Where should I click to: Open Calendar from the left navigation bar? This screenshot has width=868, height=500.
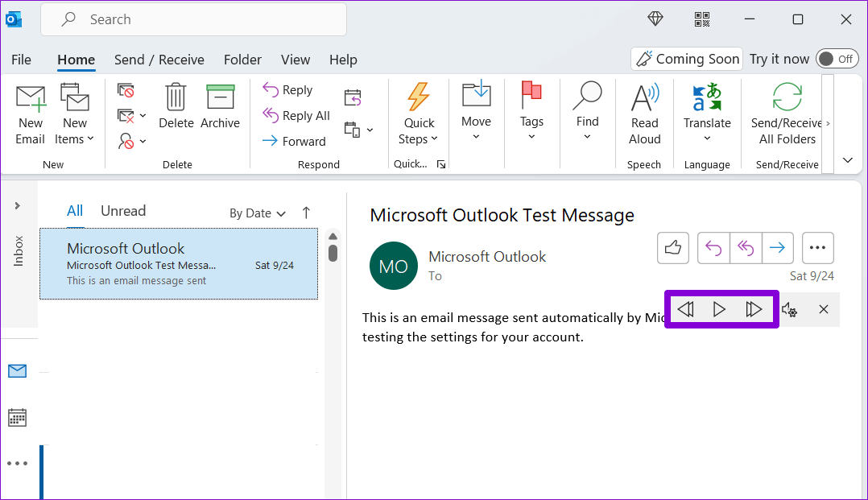[x=17, y=417]
